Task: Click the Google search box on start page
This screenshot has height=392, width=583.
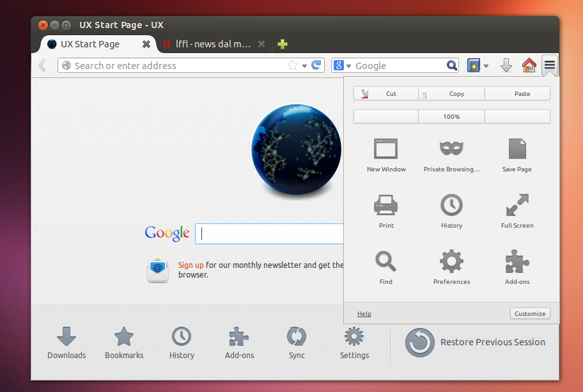Action: [269, 233]
